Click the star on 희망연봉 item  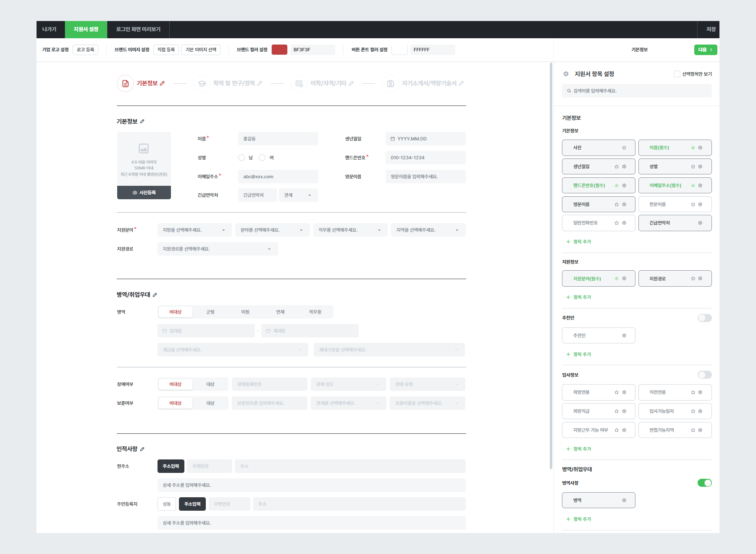pyautogui.click(x=617, y=392)
